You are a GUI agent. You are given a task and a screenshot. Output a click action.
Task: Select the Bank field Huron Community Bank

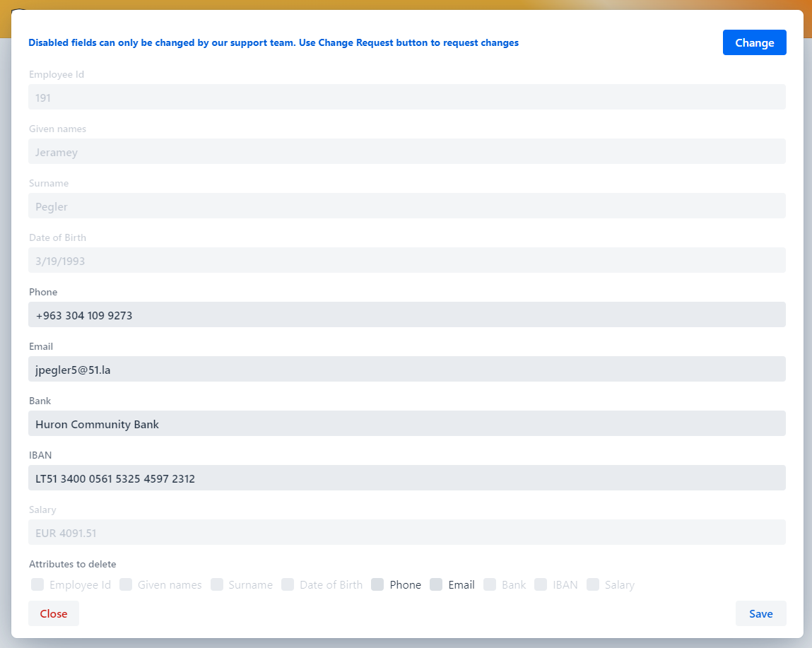click(407, 423)
